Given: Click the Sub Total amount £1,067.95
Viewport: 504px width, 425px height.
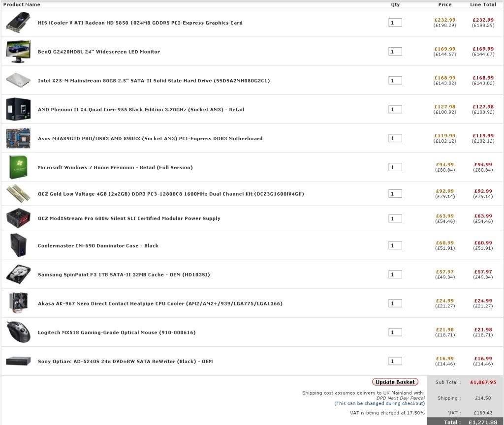Looking at the screenshot, I should (x=483, y=382).
